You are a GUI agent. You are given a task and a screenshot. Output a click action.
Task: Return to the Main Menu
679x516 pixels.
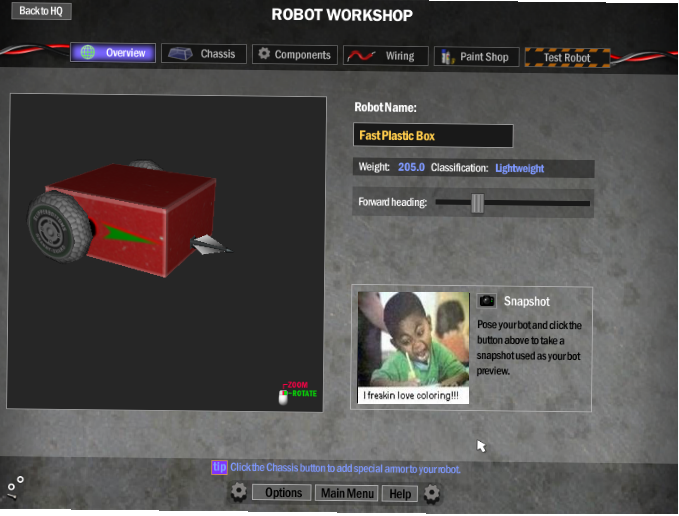pos(346,493)
